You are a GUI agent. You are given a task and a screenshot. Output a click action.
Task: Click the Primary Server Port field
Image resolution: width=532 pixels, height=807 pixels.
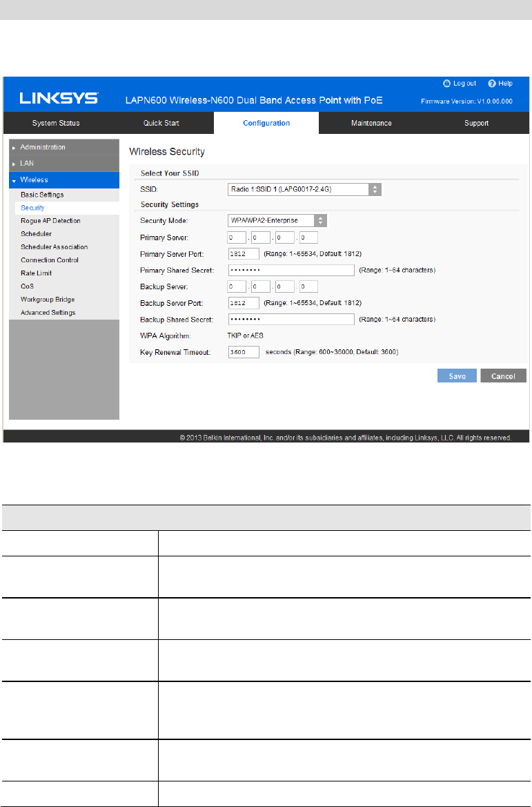coord(244,254)
